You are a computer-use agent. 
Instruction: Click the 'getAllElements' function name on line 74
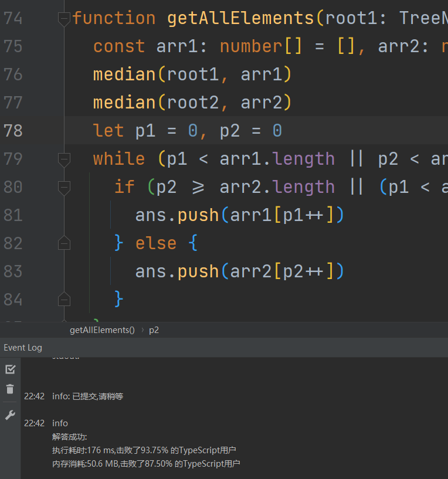click(240, 18)
